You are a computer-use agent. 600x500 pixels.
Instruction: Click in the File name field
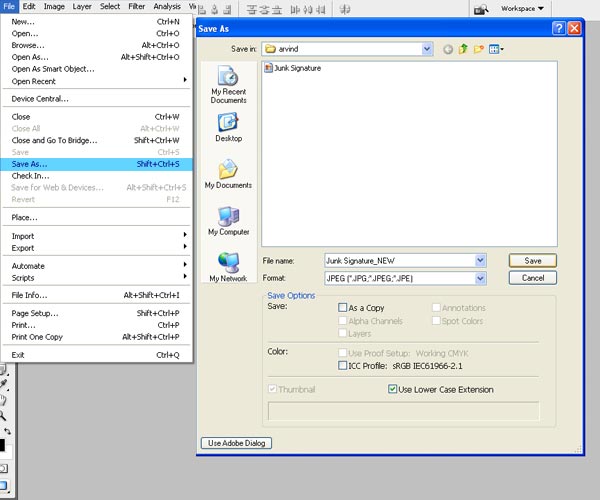click(x=399, y=261)
